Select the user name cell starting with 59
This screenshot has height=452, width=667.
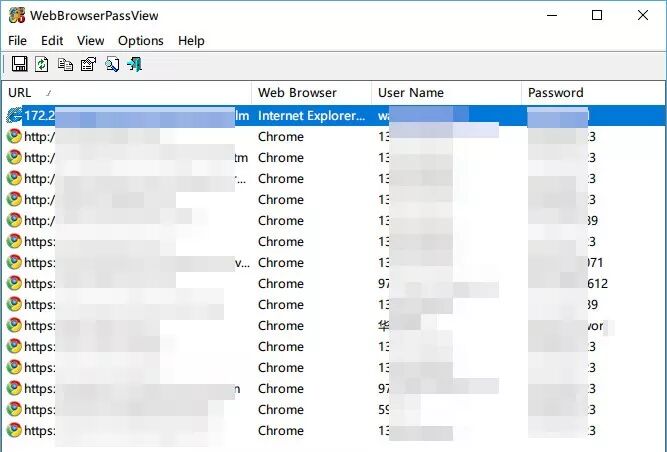click(x=399, y=409)
